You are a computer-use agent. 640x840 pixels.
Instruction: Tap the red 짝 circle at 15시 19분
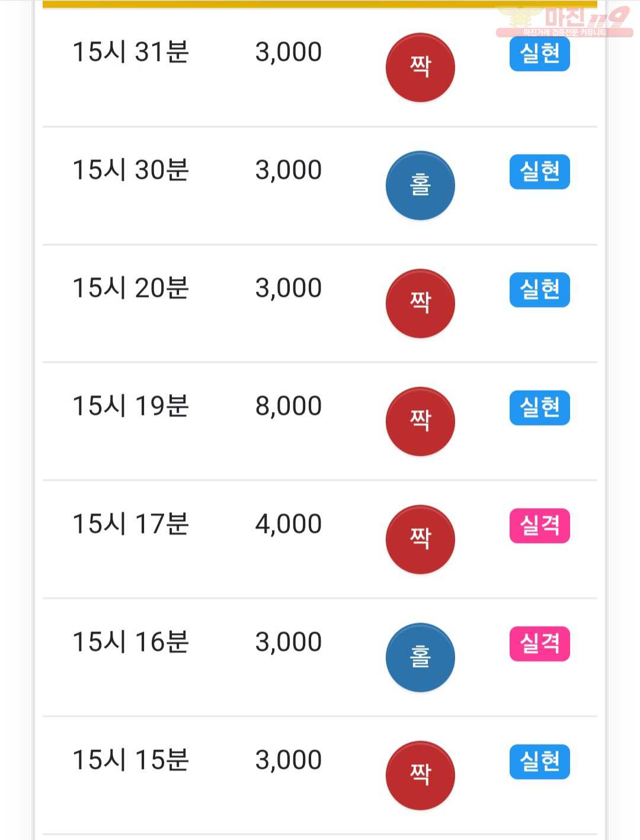coord(420,421)
